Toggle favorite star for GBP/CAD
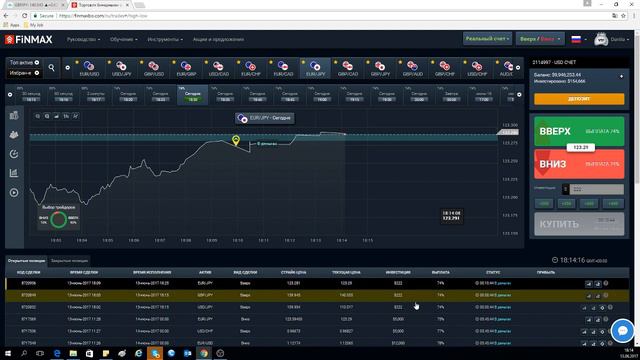640x360 pixels. pyautogui.click(x=336, y=62)
